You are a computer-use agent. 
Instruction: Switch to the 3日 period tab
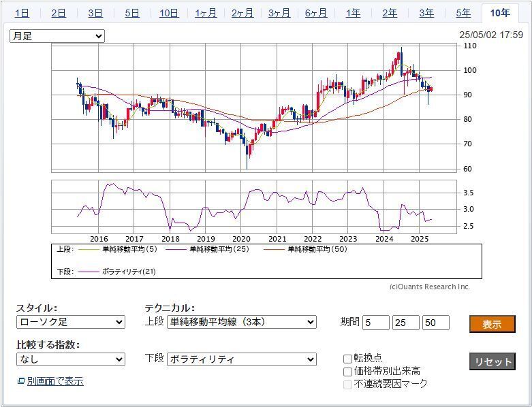[95, 13]
